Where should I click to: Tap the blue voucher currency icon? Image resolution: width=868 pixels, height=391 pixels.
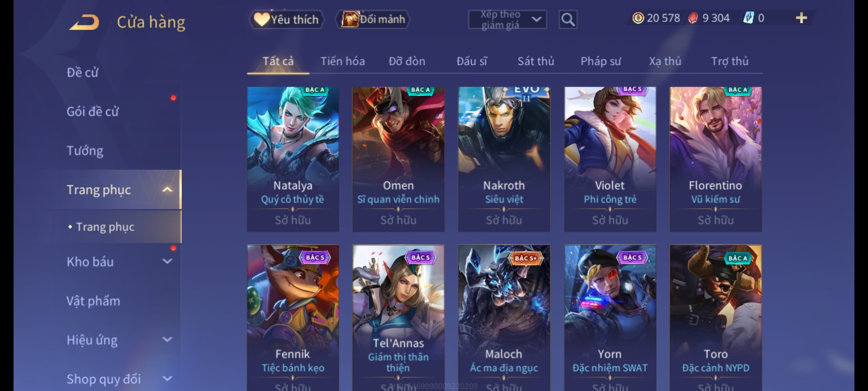coord(749,18)
